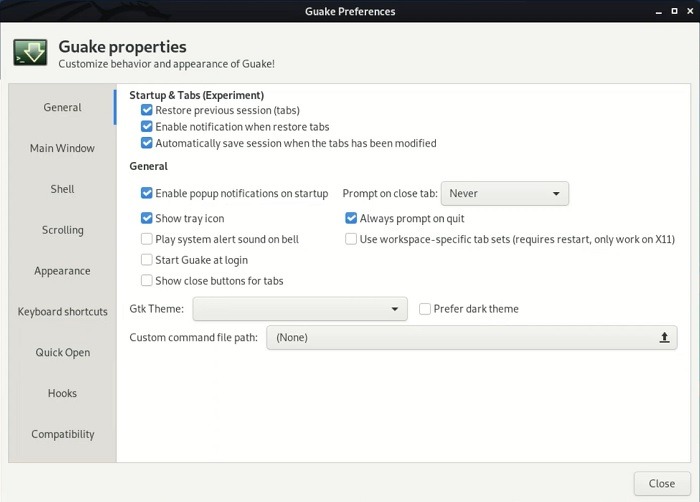
Task: Close the window with the title bar X
Action: pos(690,11)
